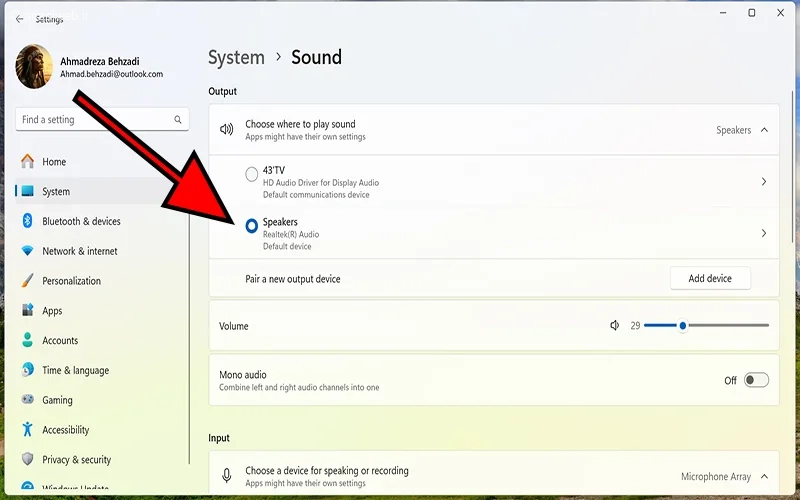Open Bluetooth & devices icon
The height and width of the screenshot is (500, 800).
[x=27, y=221]
